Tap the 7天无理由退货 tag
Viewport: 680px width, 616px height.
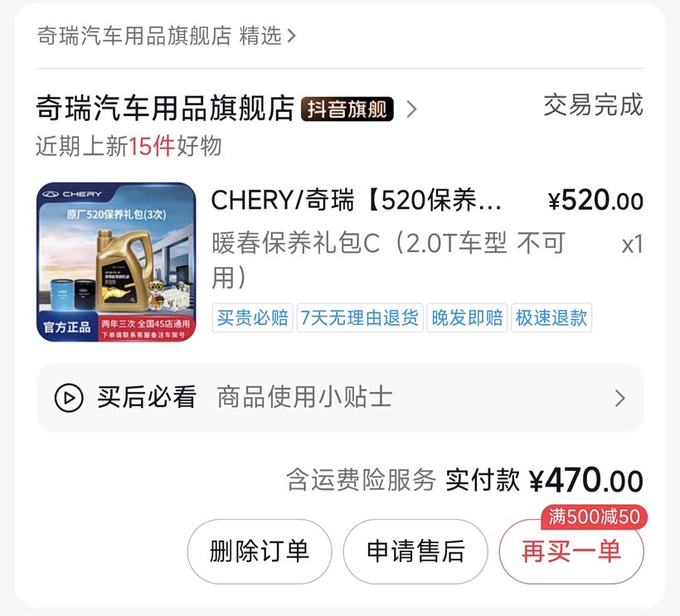360,318
